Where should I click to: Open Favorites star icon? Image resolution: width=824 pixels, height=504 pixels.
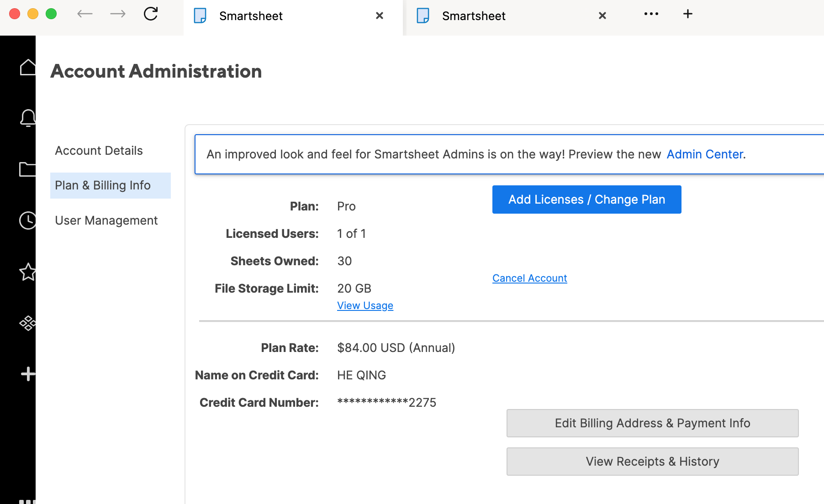27,272
